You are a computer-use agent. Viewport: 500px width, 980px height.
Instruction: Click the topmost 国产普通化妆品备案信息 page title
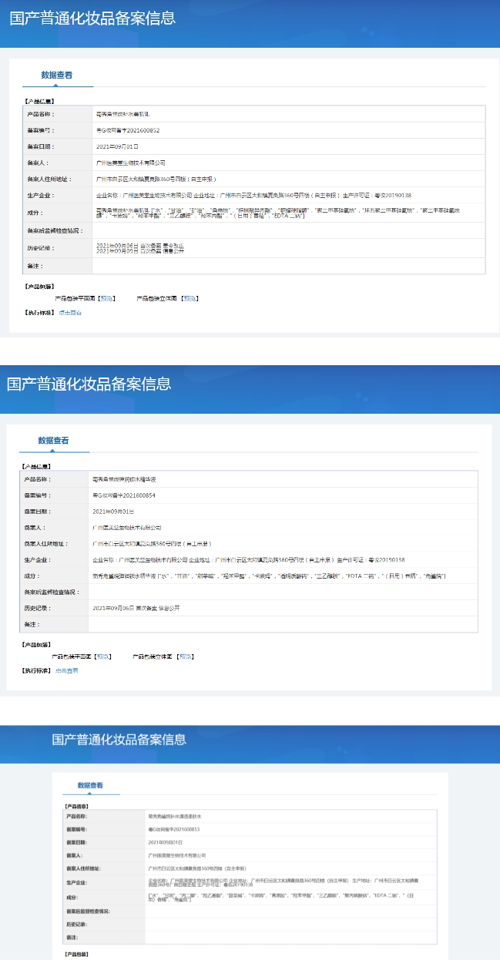pos(92,18)
